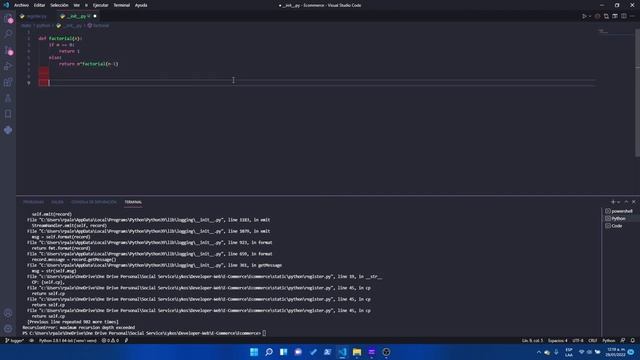
Task: Open the Python extension view in activity bar
Action: [8, 130]
